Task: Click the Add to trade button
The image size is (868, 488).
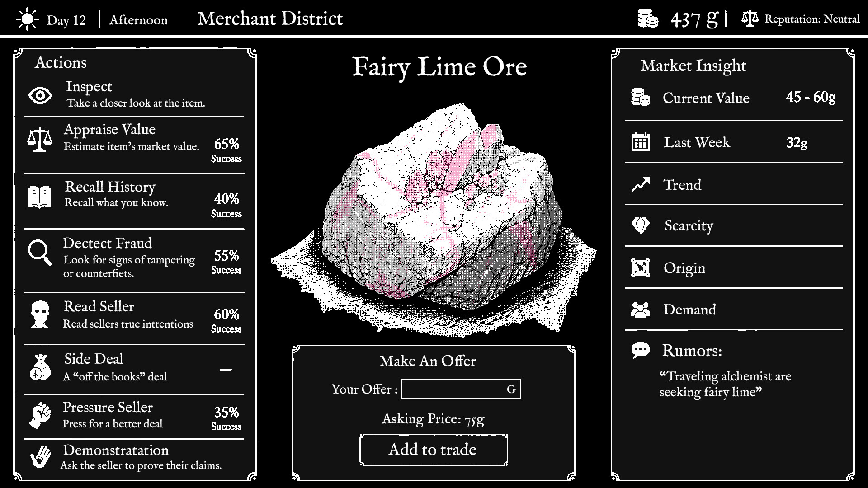Action: (434, 450)
